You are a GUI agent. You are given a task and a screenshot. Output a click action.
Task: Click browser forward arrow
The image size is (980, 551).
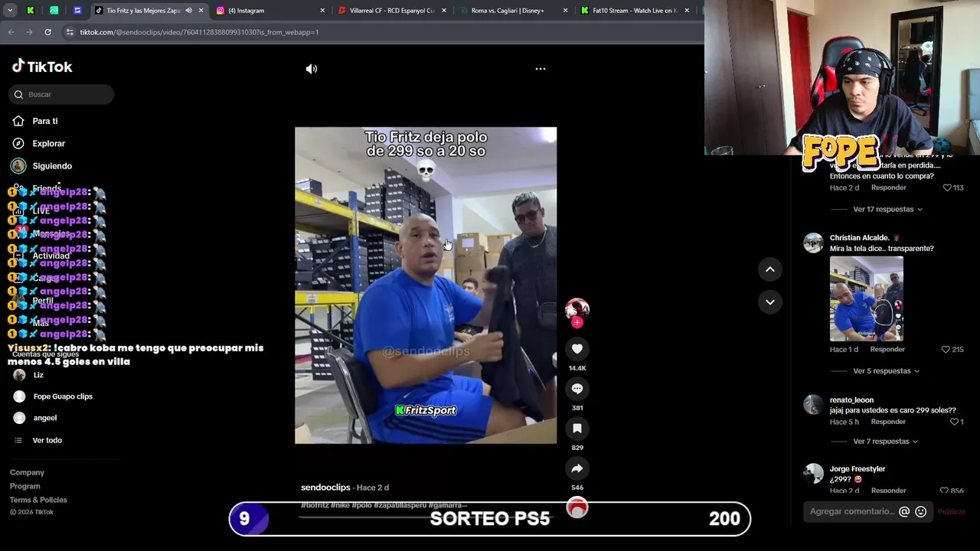(29, 32)
